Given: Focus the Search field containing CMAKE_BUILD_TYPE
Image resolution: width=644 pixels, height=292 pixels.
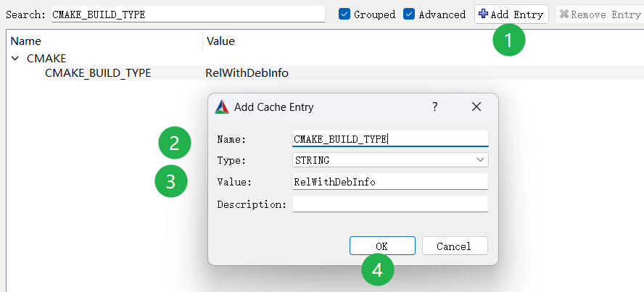Looking at the screenshot, I should pyautogui.click(x=188, y=14).
